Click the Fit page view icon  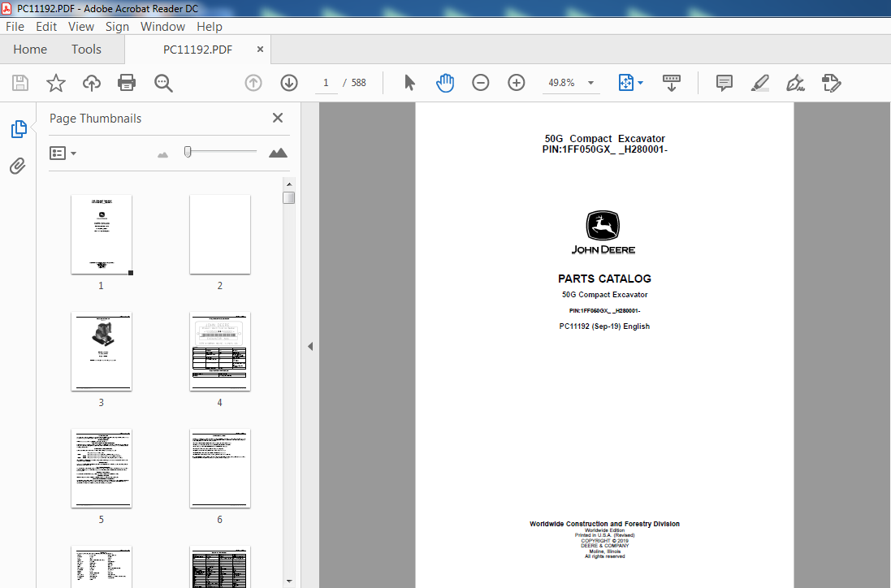pos(625,83)
